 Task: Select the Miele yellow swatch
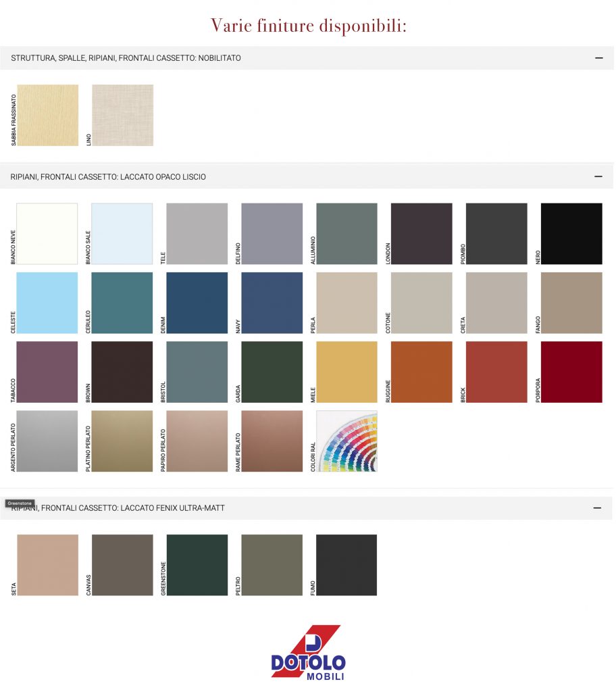346,372
